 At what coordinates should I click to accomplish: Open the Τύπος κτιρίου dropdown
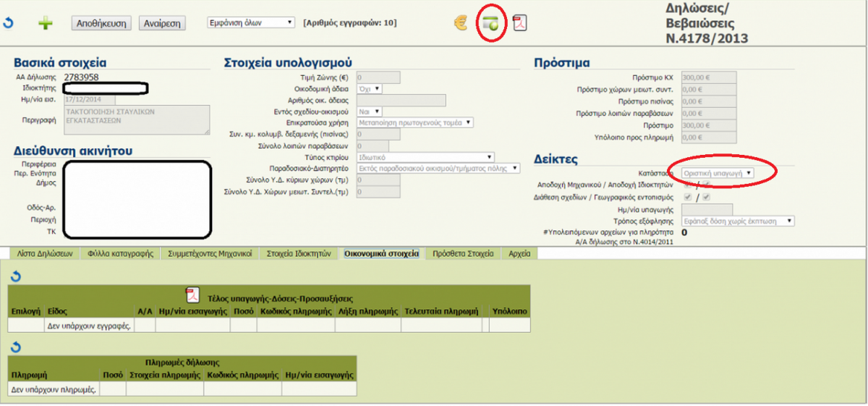426,157
